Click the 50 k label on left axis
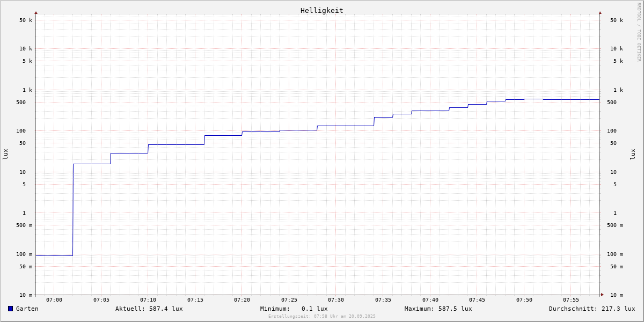 coord(26,20)
